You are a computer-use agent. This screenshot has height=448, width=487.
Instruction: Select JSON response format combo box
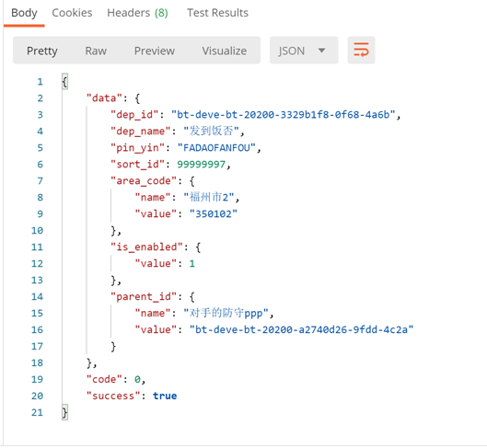coord(304,50)
